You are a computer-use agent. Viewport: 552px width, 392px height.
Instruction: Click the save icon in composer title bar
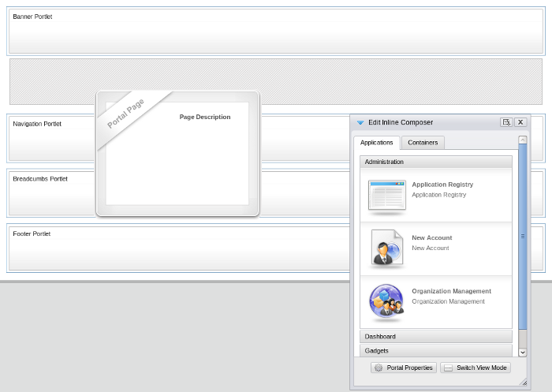505,122
